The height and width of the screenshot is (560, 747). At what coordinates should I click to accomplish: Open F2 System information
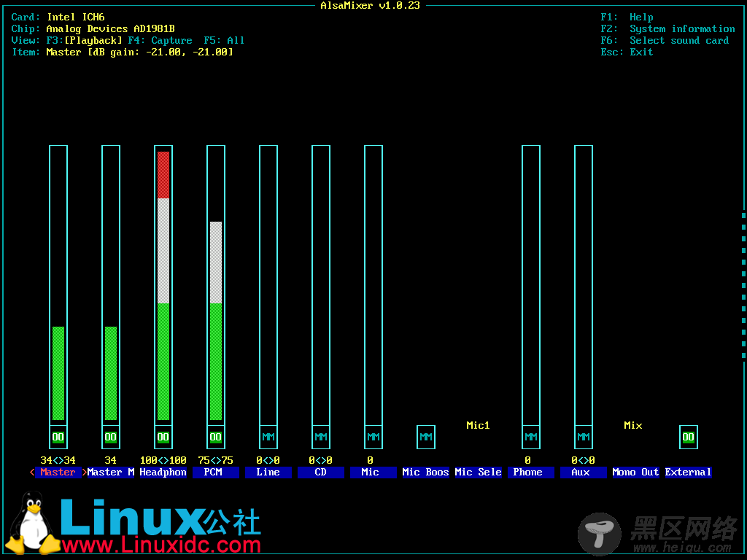[668, 29]
